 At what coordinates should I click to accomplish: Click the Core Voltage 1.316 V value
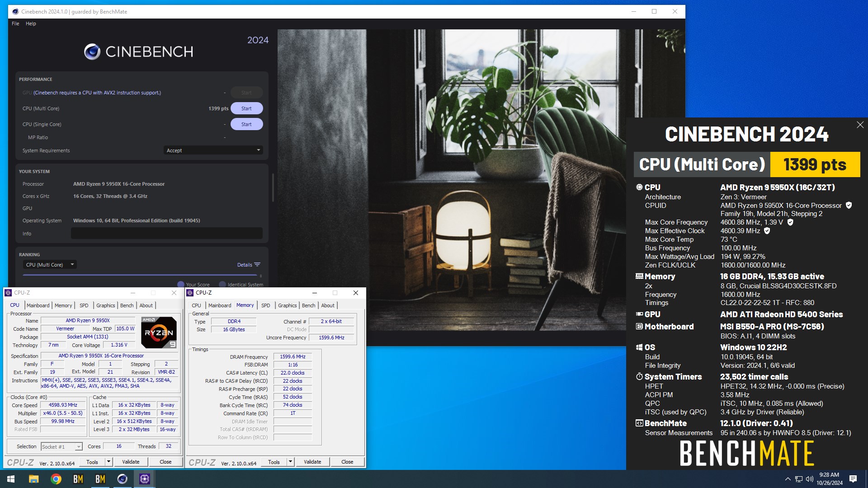119,345
